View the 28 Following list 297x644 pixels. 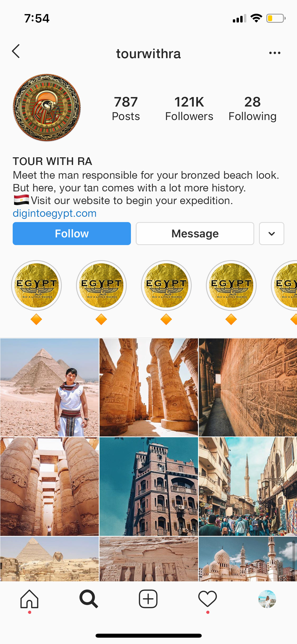coord(252,109)
